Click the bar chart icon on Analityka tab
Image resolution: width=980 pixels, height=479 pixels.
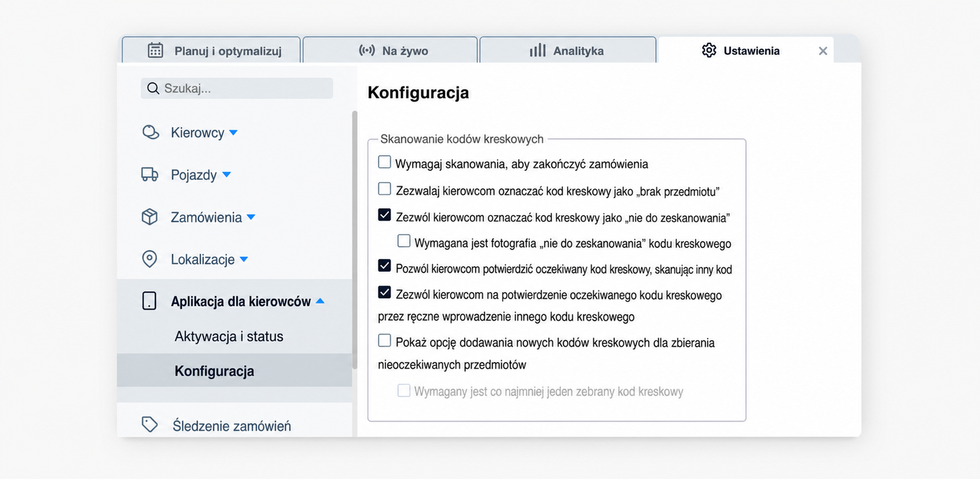(x=538, y=50)
